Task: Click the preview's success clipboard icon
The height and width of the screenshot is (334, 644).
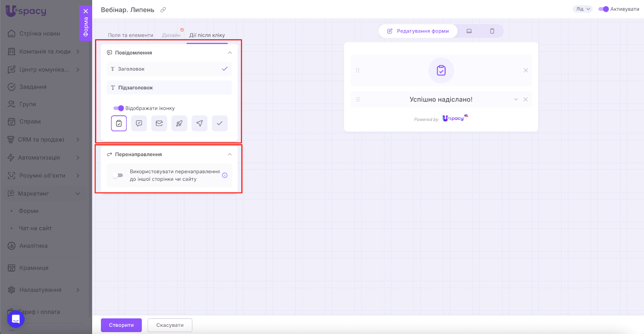Action: [441, 71]
